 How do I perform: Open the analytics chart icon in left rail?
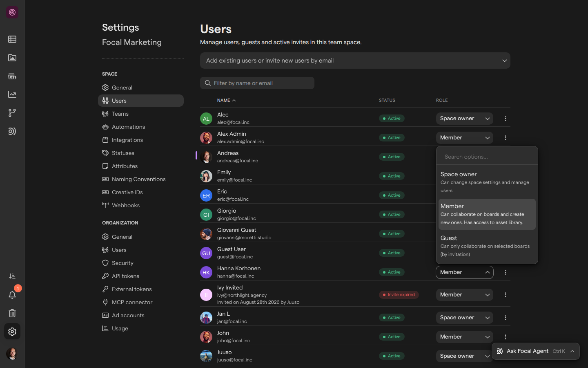click(12, 94)
